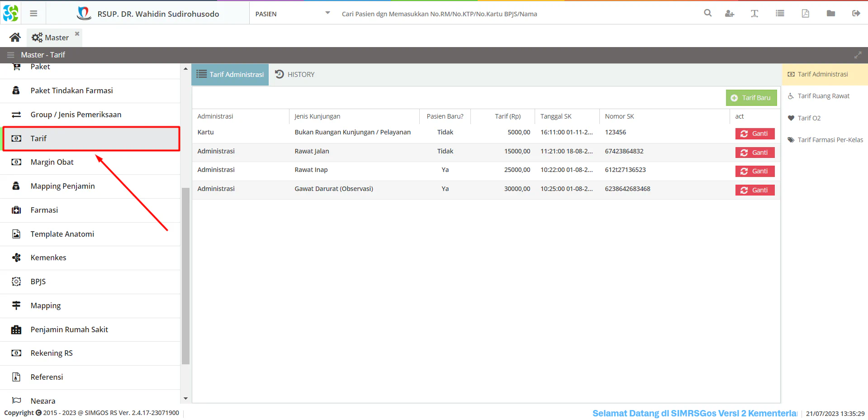Open Kemenkes menu item
The height and width of the screenshot is (420, 868).
90,258
